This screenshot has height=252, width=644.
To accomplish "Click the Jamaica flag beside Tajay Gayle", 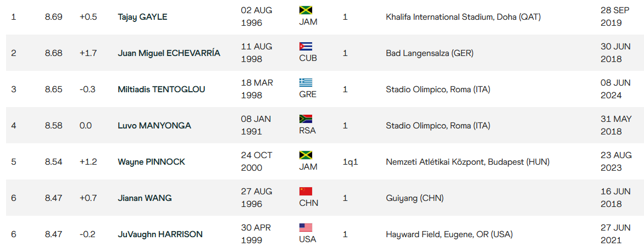I will [x=306, y=10].
